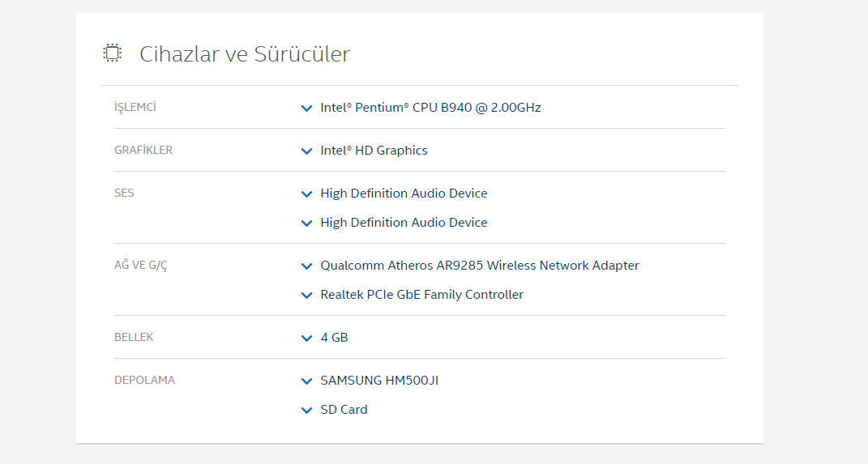The width and height of the screenshot is (868, 464).
Task: Open the Qualcomm Atheros AR9285 Wireless Network Adapter text
Action: click(x=480, y=265)
